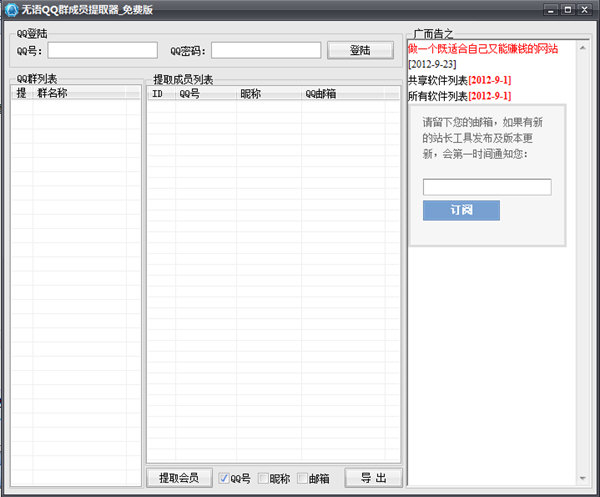Image resolution: width=600 pixels, height=497 pixels.
Task: Click the 群名称 column header
Action: click(x=80, y=93)
